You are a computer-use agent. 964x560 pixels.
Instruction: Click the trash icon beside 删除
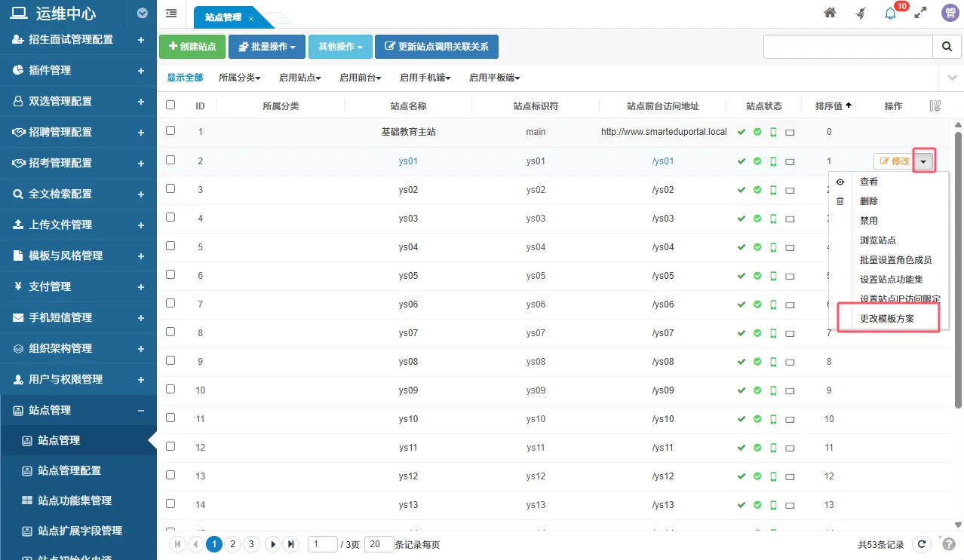[840, 200]
